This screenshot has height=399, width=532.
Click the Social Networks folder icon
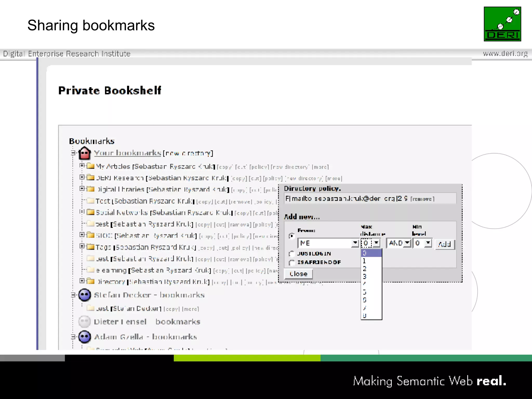[x=90, y=212]
